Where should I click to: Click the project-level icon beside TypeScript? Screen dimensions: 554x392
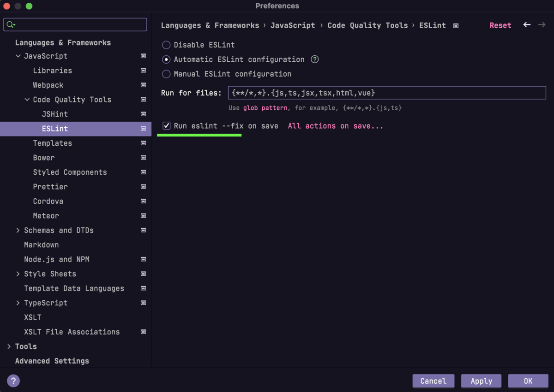[x=144, y=303]
